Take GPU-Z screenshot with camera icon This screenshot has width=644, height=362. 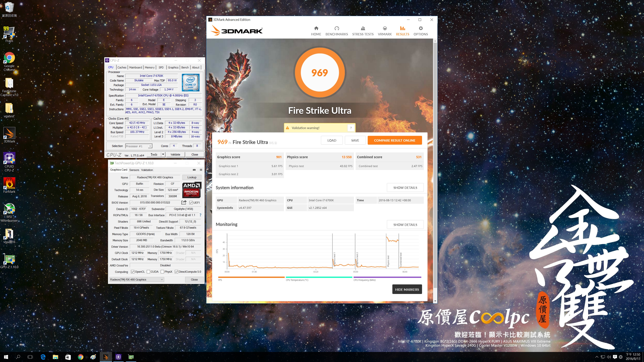194,170
